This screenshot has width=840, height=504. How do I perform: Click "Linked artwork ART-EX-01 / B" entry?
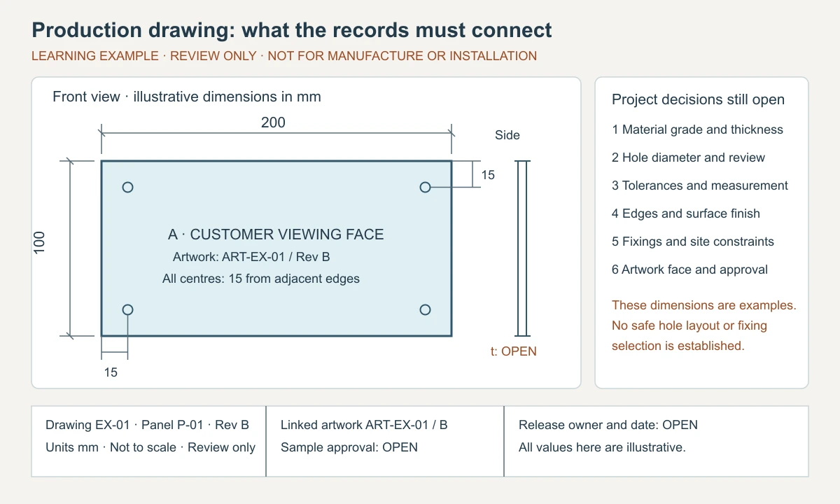[364, 425]
